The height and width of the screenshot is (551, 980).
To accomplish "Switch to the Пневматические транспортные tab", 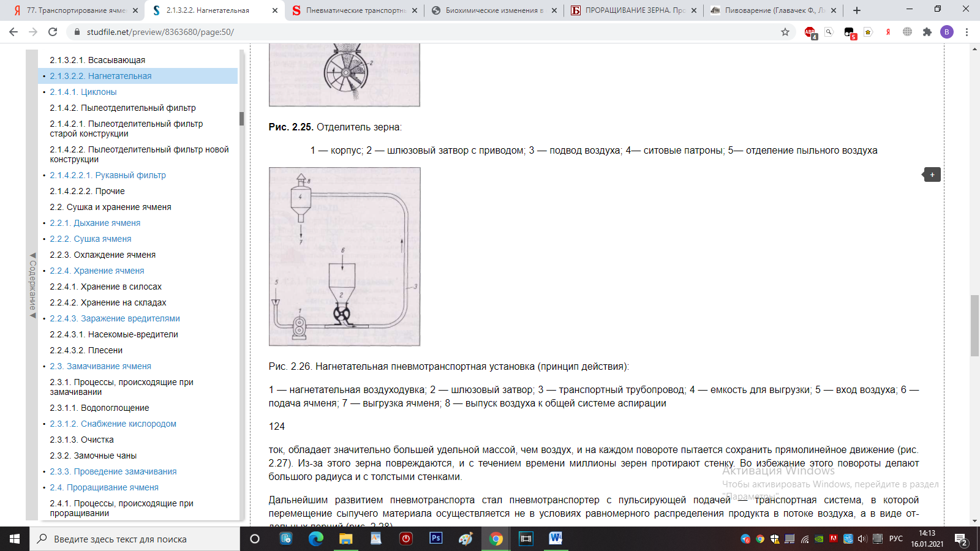I will point(355,10).
